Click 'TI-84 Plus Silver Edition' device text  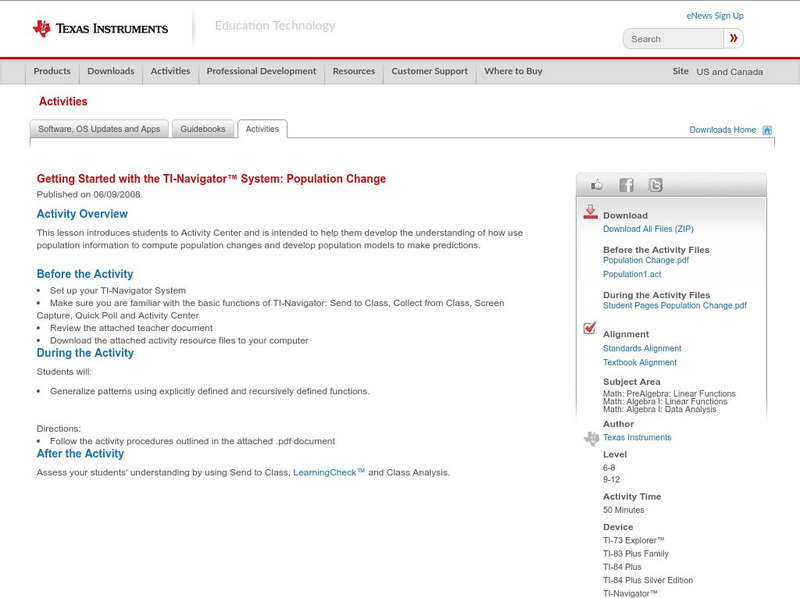pos(648,580)
